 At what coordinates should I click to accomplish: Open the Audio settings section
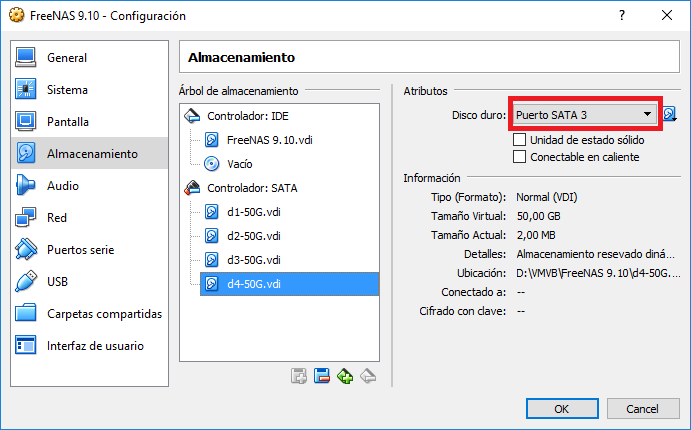click(89, 185)
